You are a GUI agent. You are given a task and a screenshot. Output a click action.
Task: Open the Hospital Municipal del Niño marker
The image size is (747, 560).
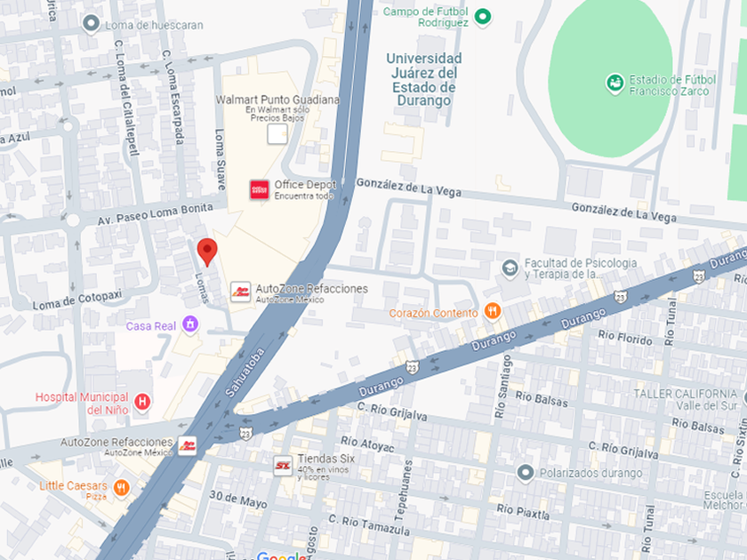pyautogui.click(x=142, y=403)
